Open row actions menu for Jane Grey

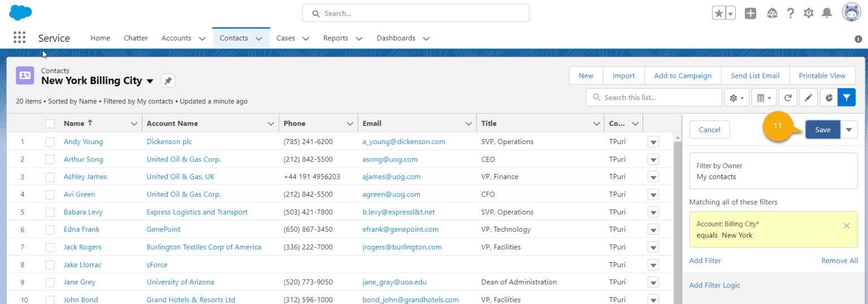(653, 283)
